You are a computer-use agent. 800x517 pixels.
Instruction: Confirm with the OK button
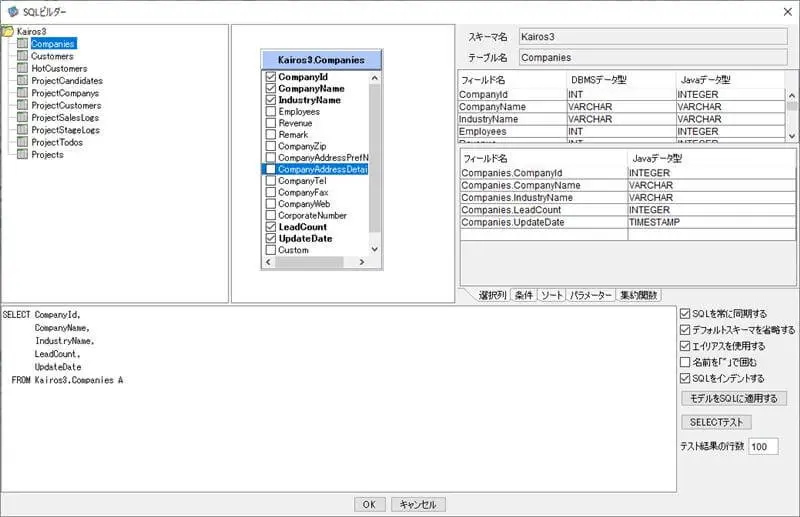click(369, 504)
